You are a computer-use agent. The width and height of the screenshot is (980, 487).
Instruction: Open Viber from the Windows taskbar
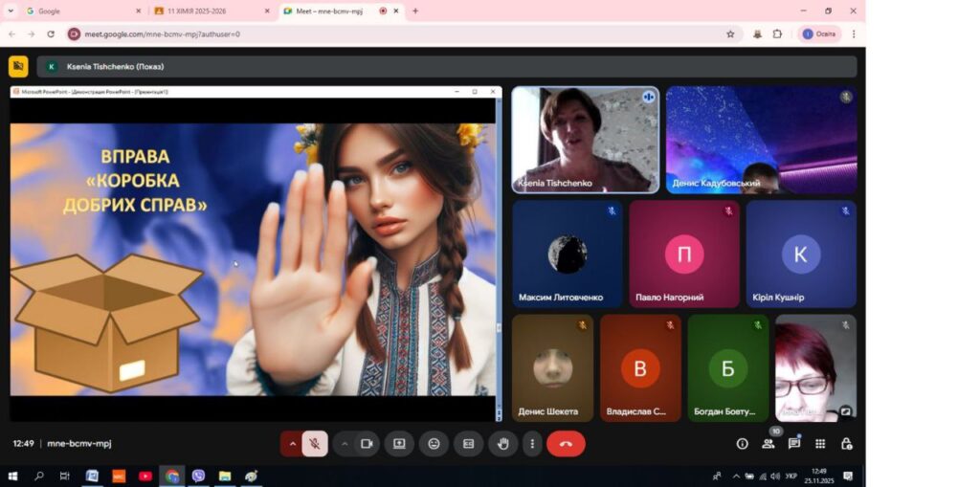click(x=198, y=476)
